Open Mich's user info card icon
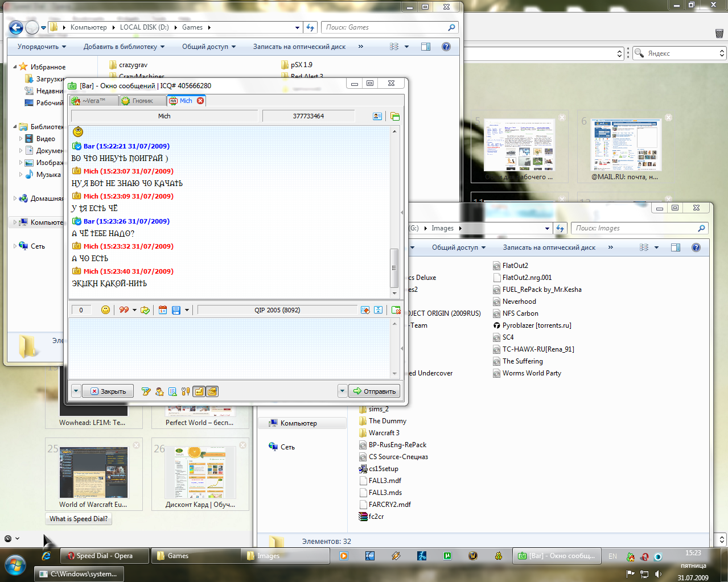This screenshot has height=582, width=728. point(377,116)
